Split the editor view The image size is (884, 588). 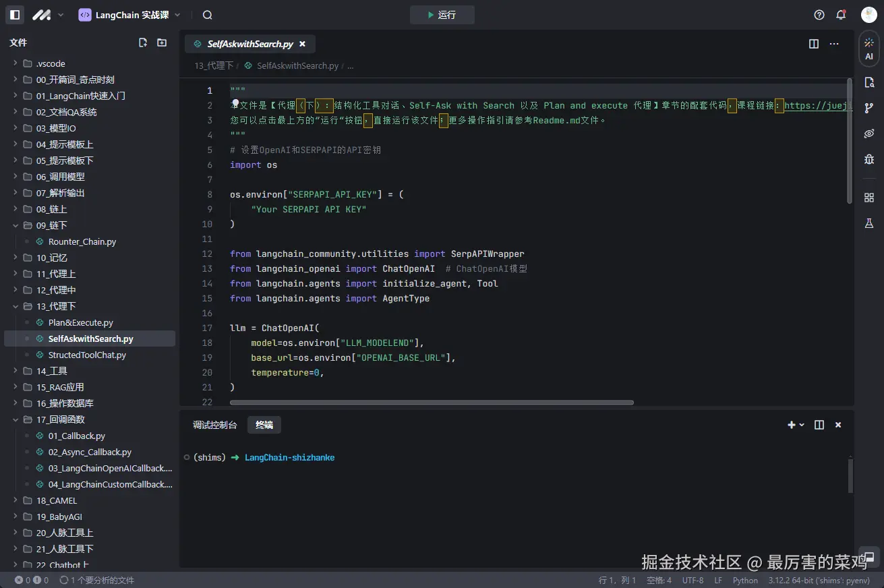tap(814, 44)
